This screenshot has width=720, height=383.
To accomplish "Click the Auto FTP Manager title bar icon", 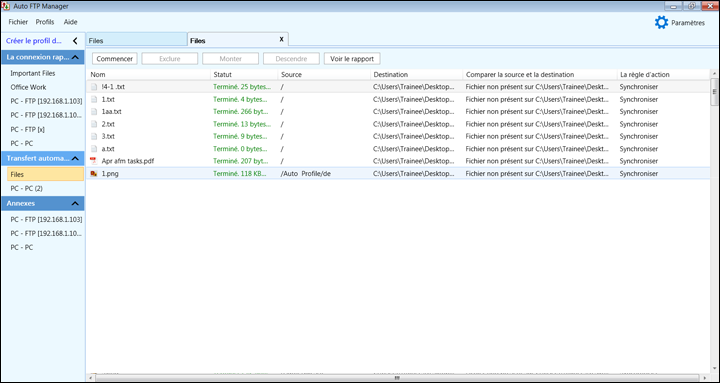I will coord(6,6).
